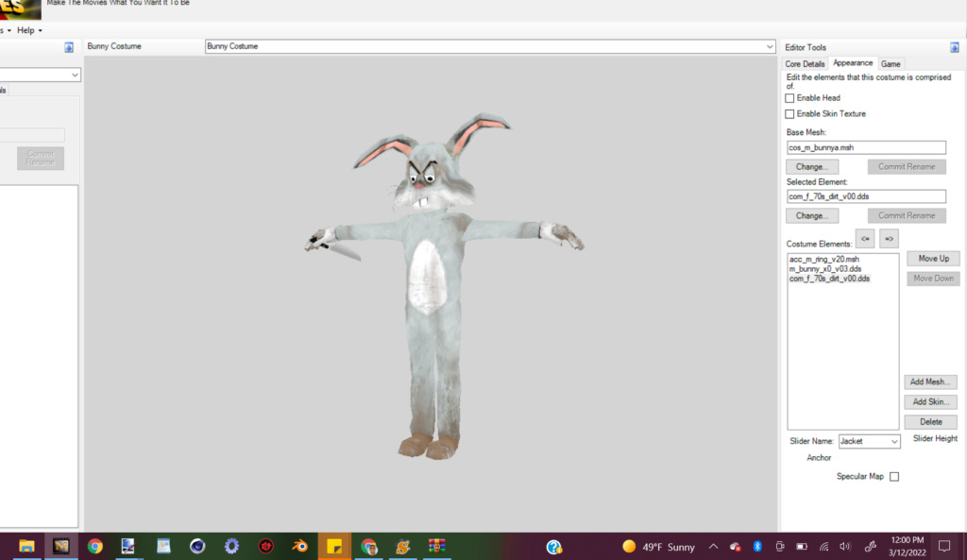Click the pin icon in Editor Tools header
This screenshot has height=560, width=967.
[954, 47]
